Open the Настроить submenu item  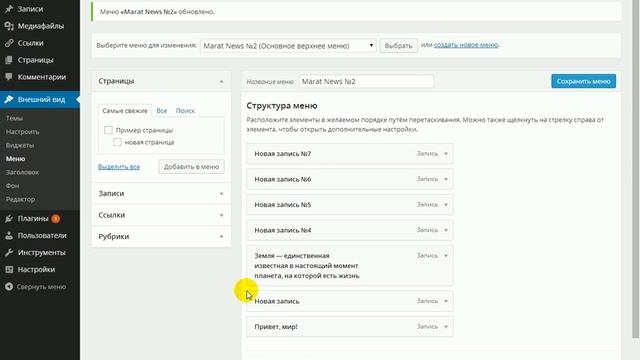pos(22,131)
